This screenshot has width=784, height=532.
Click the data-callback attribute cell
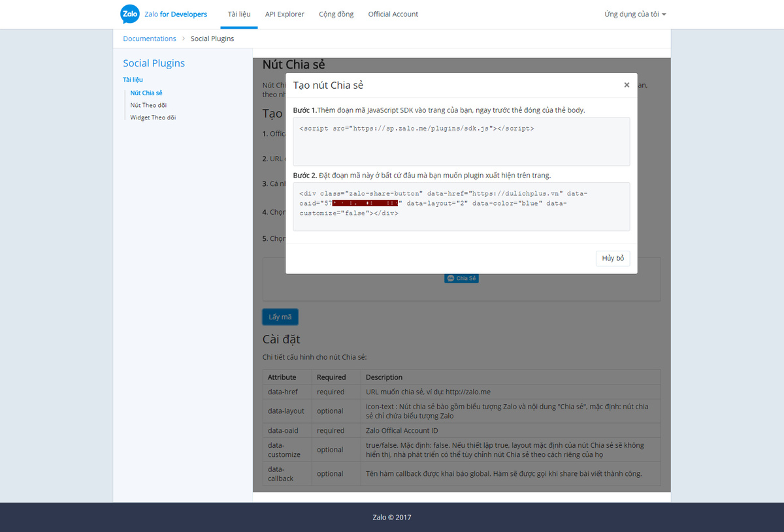tap(287, 474)
